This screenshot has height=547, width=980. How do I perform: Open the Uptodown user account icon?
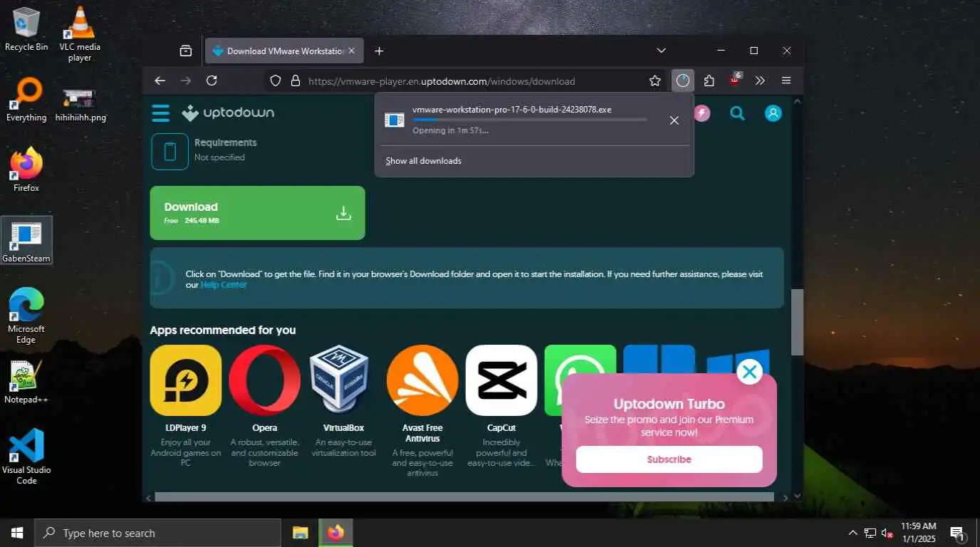[773, 113]
